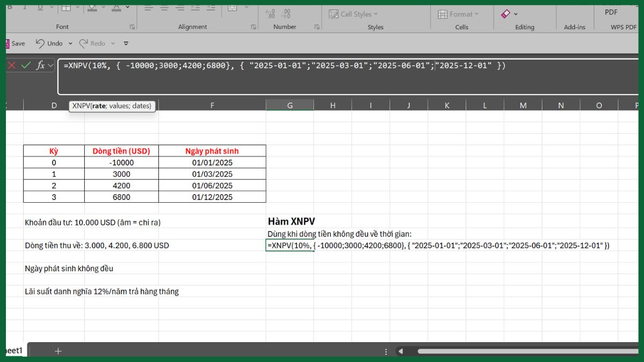
Task: Open the Undo history dropdown arrow
Action: coord(70,43)
